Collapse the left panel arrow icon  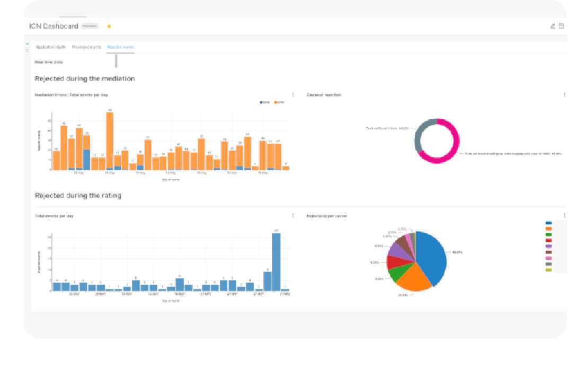point(27,44)
